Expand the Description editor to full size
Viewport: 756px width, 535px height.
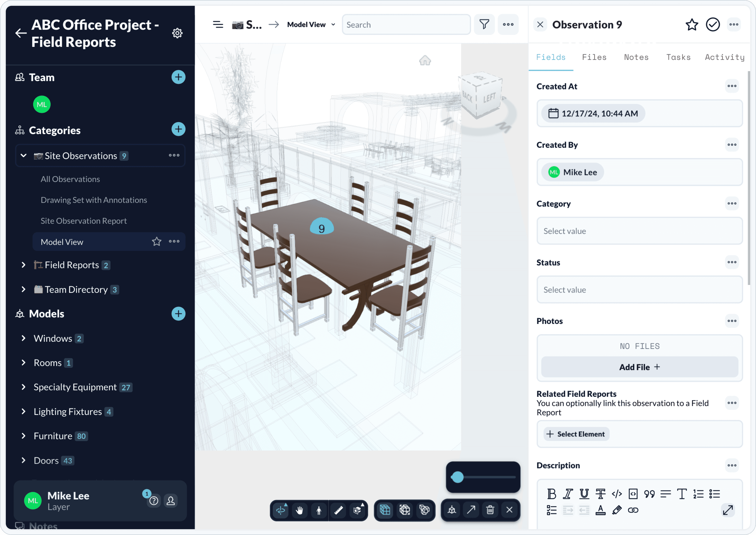[728, 510]
